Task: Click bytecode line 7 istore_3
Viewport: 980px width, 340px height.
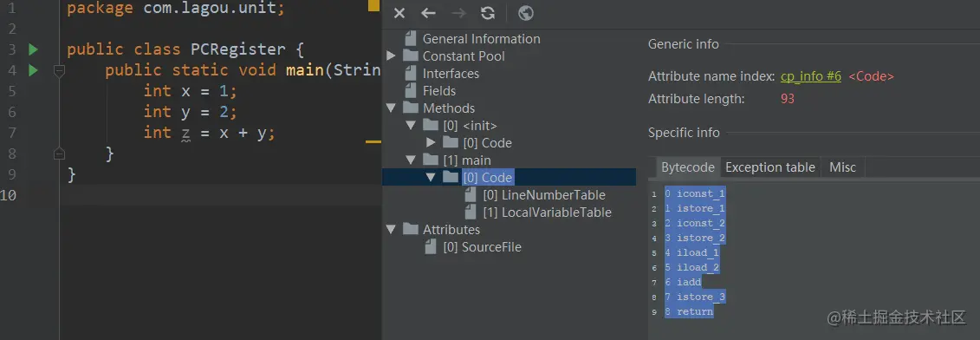Action: pyautogui.click(x=695, y=297)
